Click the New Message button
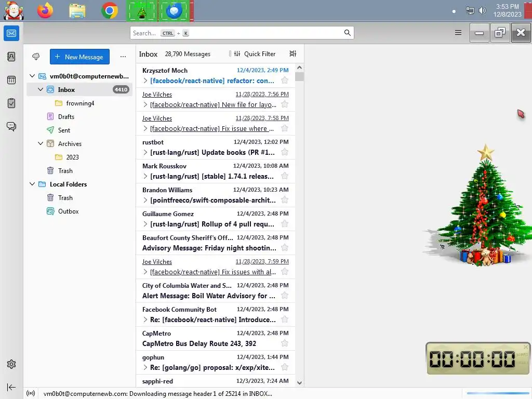The image size is (532, 399). pos(79,57)
